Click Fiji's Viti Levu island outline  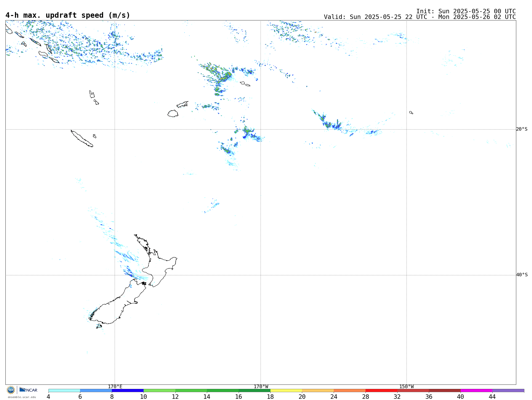[173, 113]
